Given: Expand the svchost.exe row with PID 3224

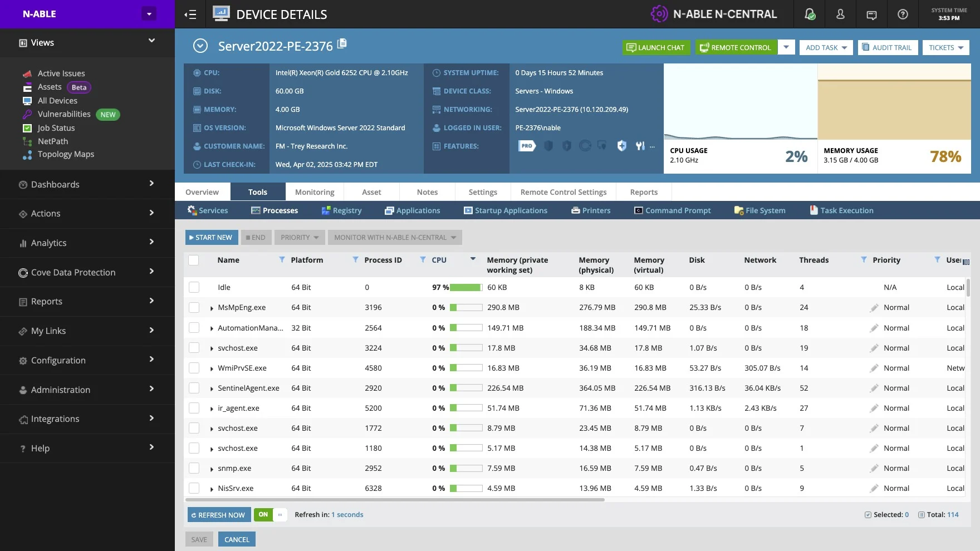Looking at the screenshot, I should [x=212, y=348].
